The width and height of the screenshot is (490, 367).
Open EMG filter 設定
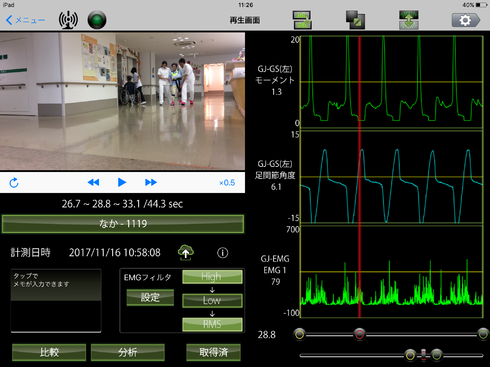pos(150,297)
